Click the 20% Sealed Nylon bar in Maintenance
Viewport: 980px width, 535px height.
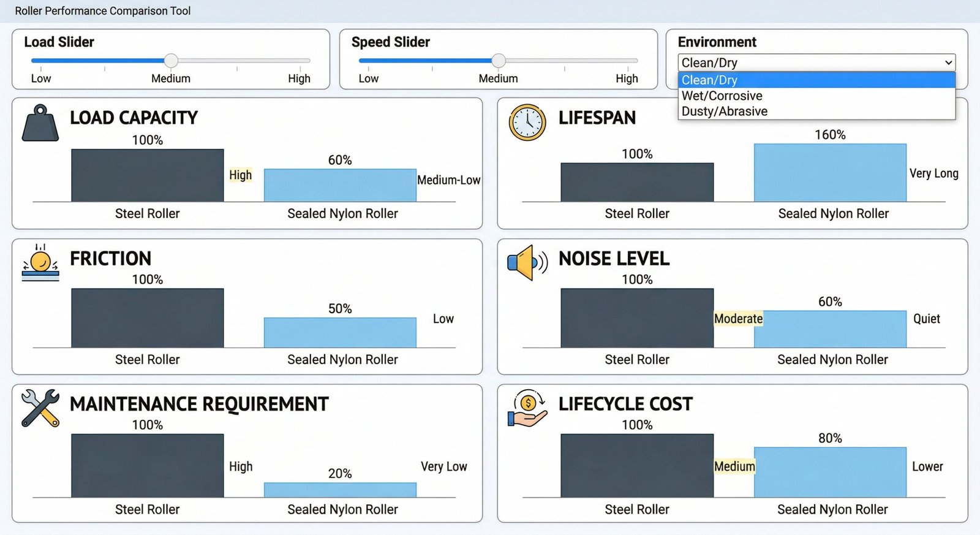tap(340, 490)
